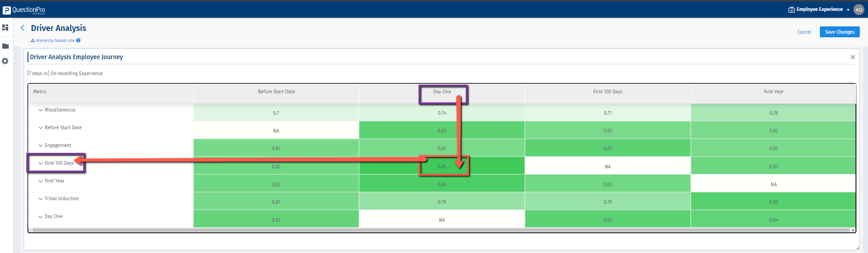
Task: Expand the Before Start Date row
Action: (x=40, y=128)
